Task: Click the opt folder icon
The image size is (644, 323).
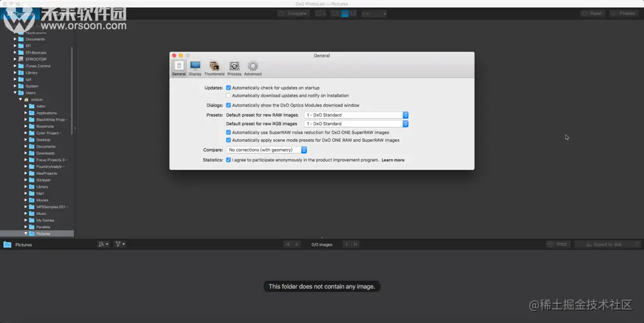Action: [x=21, y=79]
